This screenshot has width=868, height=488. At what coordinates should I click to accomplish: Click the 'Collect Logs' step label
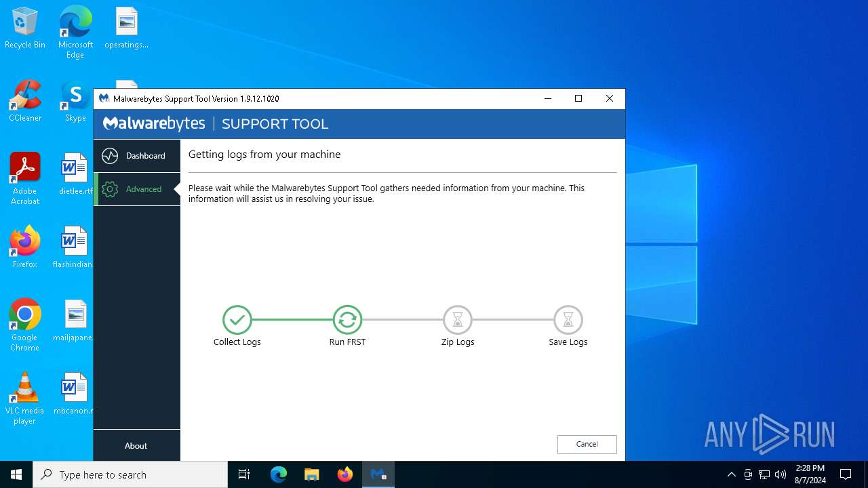(237, 342)
